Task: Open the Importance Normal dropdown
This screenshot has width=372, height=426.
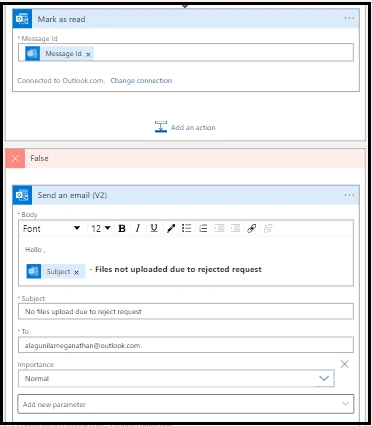Action: pyautogui.click(x=176, y=378)
